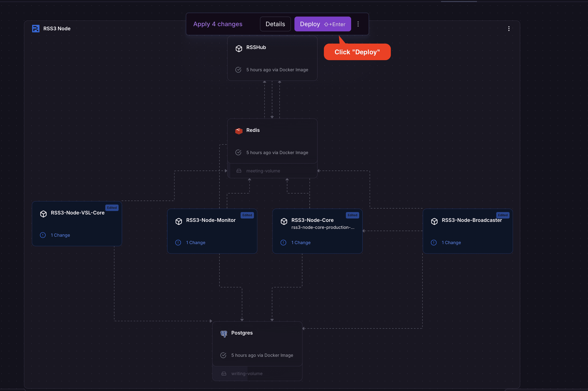Open the RSS3-Node-Core service title
Viewport: 588px width, 391px height.
(x=312, y=220)
